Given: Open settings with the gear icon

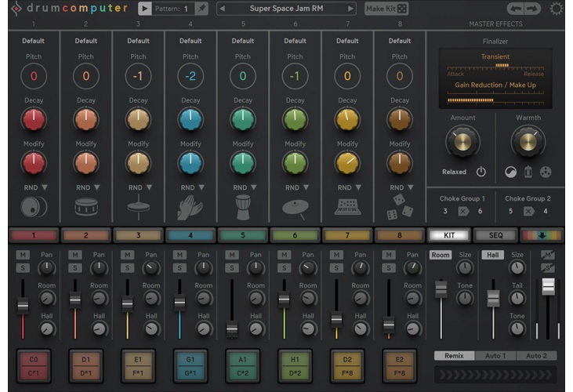Looking at the screenshot, I should [x=557, y=9].
